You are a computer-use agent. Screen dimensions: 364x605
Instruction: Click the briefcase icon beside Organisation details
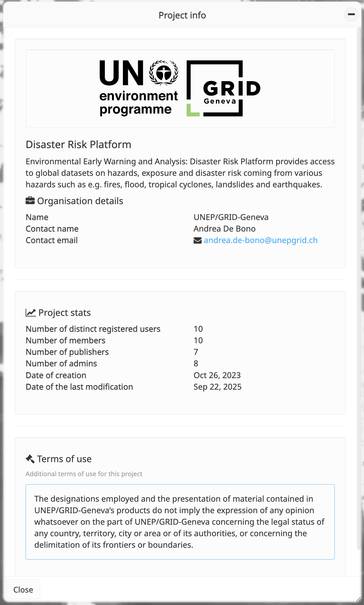[x=30, y=201]
